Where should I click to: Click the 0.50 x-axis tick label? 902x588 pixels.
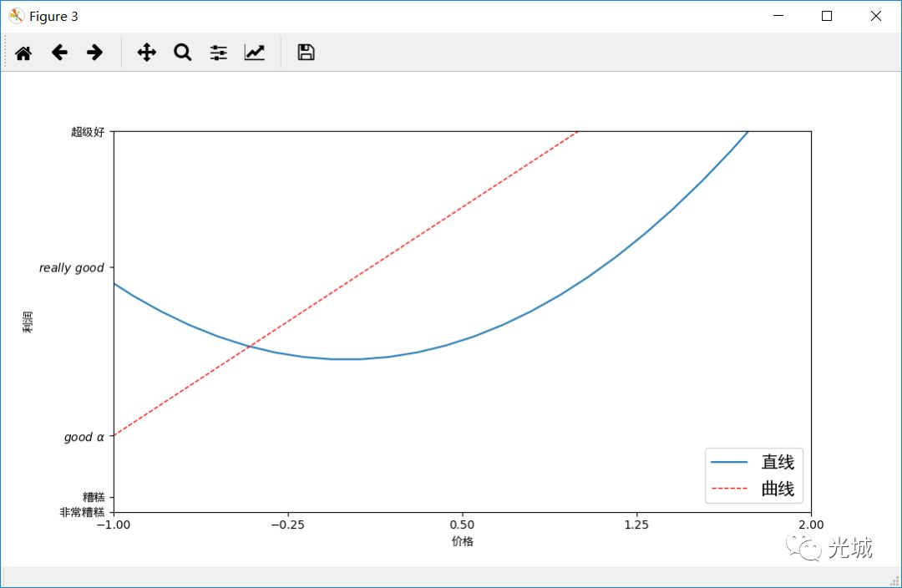(462, 525)
